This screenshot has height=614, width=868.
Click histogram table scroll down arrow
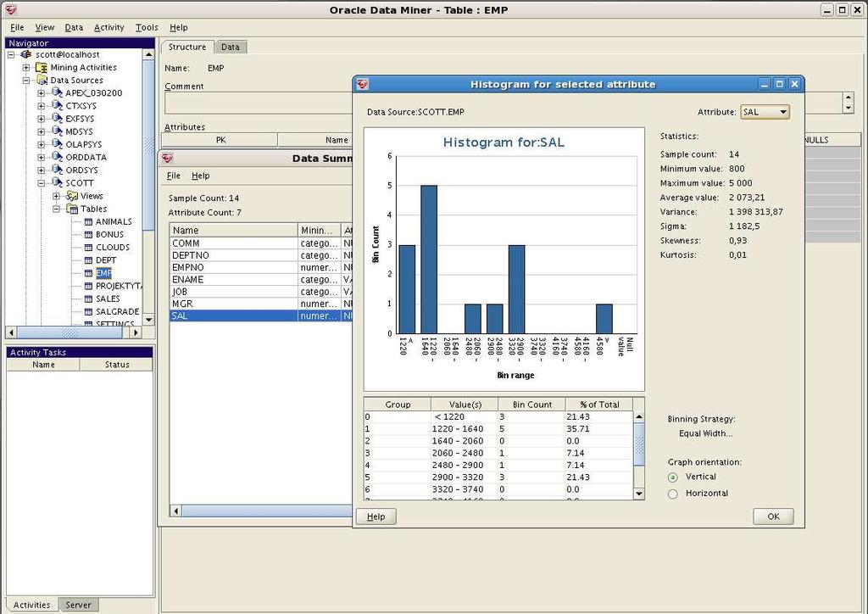tap(639, 494)
